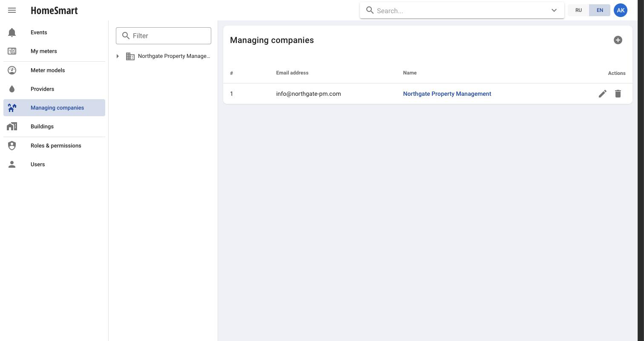Click the Providers water drop icon
Image resolution: width=644 pixels, height=341 pixels.
12,89
